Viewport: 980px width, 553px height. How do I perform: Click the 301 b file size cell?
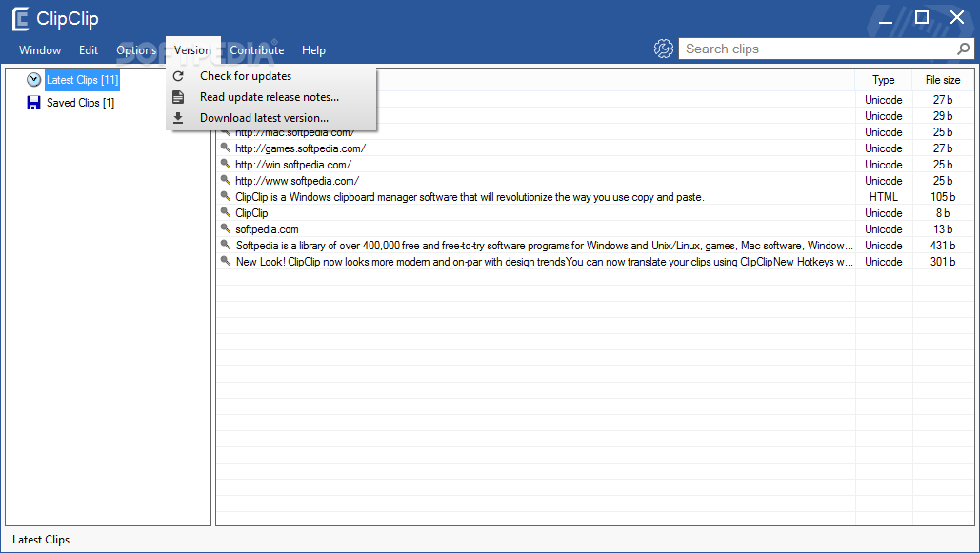pyautogui.click(x=943, y=262)
